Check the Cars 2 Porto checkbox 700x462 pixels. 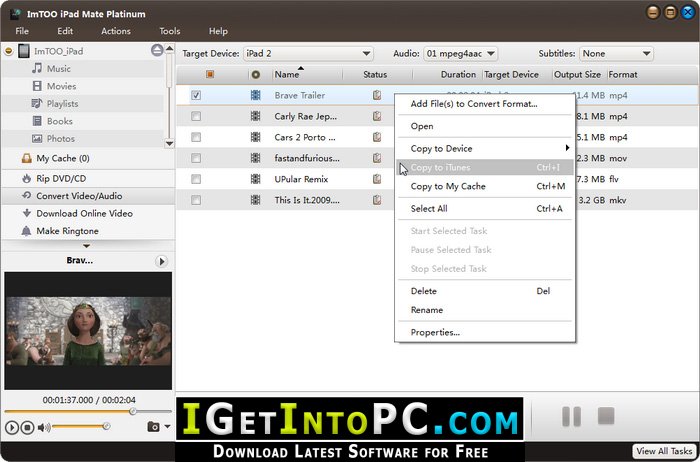[196, 137]
